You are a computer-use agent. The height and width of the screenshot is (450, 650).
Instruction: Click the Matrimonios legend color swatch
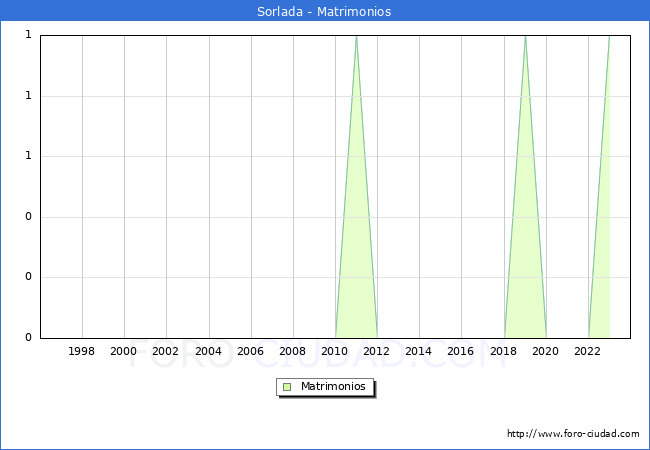287,387
